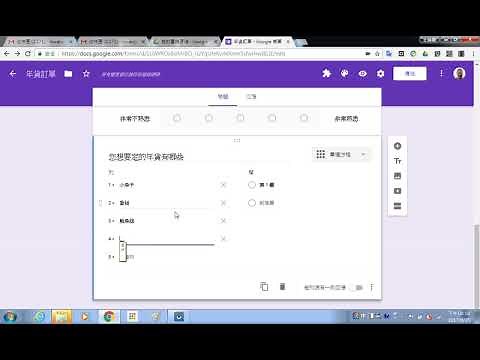Close the Google Forms browser tab

[x=288, y=42]
